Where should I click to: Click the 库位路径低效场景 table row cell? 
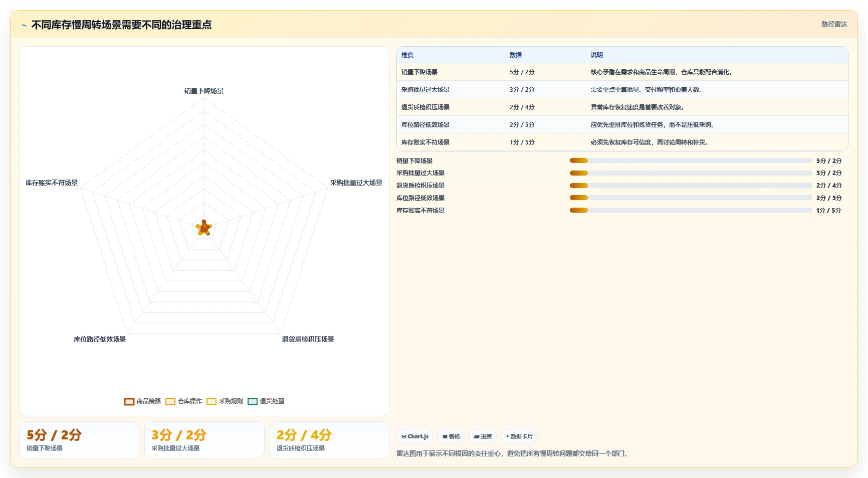[425, 125]
